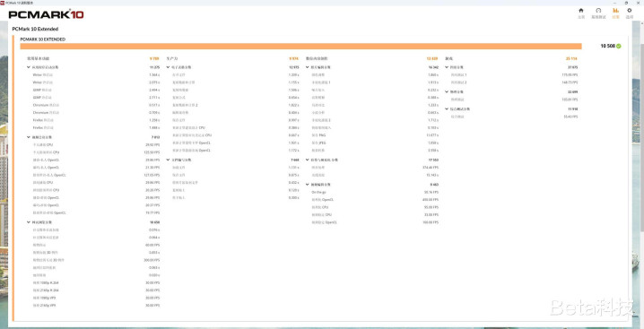Collapse the graphics score group in the Gaming column
644x329 pixels.
[447, 67]
